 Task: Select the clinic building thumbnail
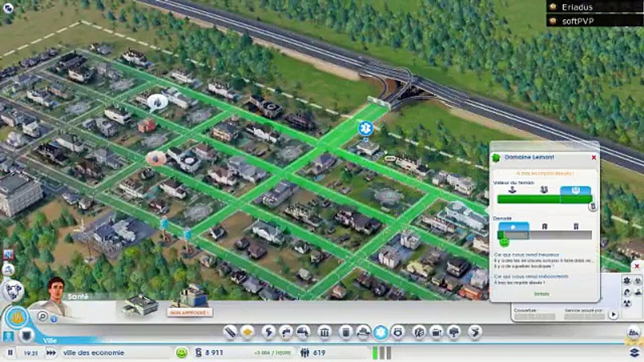click(x=141, y=305)
